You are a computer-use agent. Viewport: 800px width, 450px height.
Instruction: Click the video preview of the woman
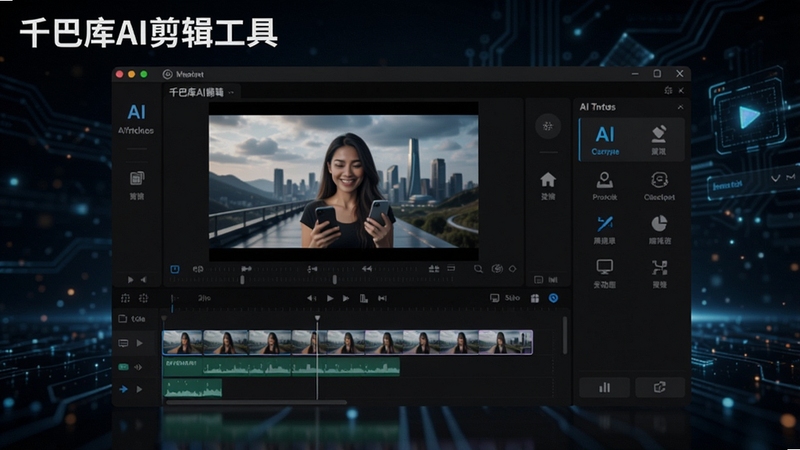(343, 181)
